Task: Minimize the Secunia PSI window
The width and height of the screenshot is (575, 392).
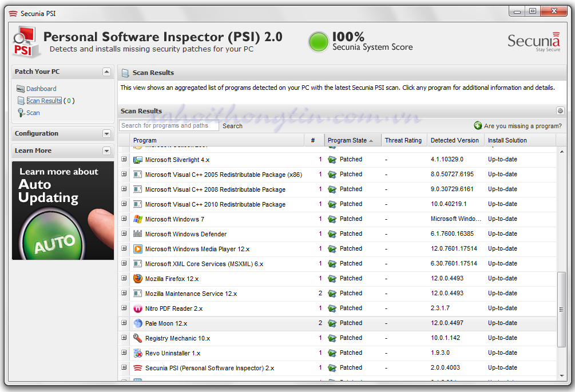Action: [517, 11]
